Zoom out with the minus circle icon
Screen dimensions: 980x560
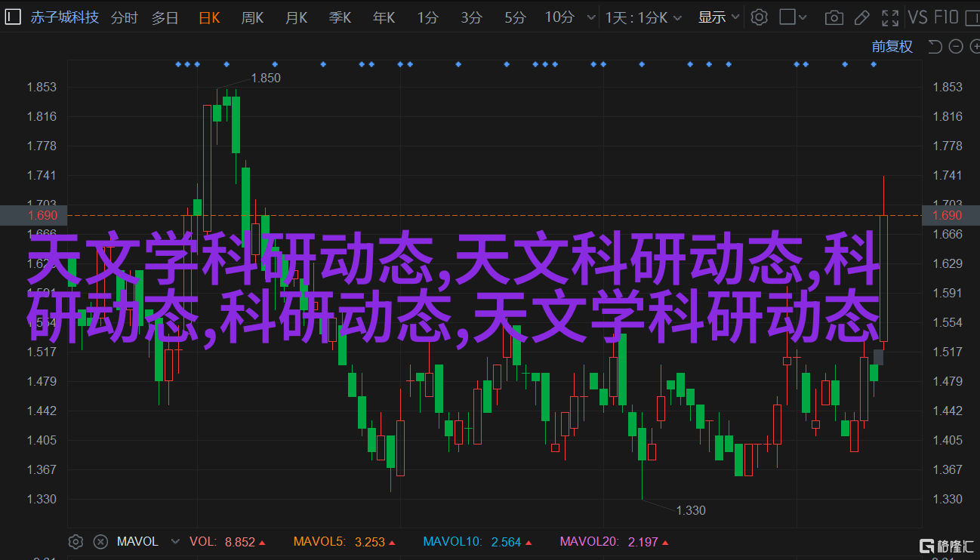click(x=955, y=47)
